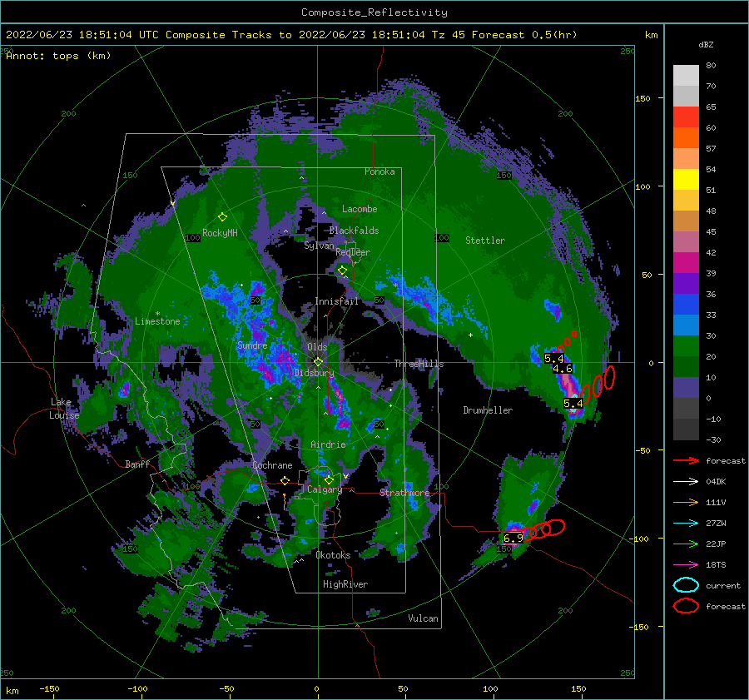Click the Vulcan city label
Screen dimensions: 749x700
tap(424, 618)
